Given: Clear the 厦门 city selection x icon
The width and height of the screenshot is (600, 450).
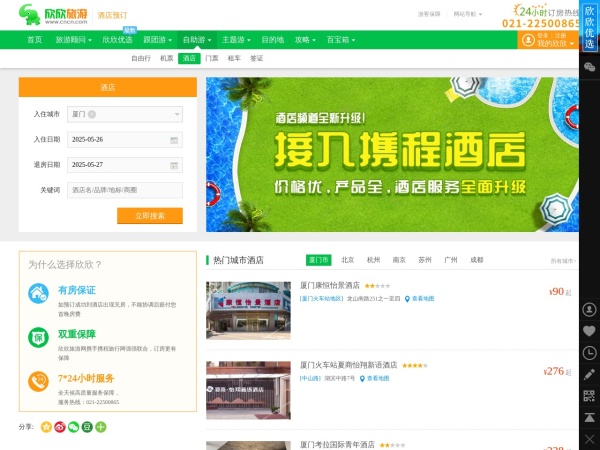Looking at the screenshot, I should pyautogui.click(x=92, y=114).
